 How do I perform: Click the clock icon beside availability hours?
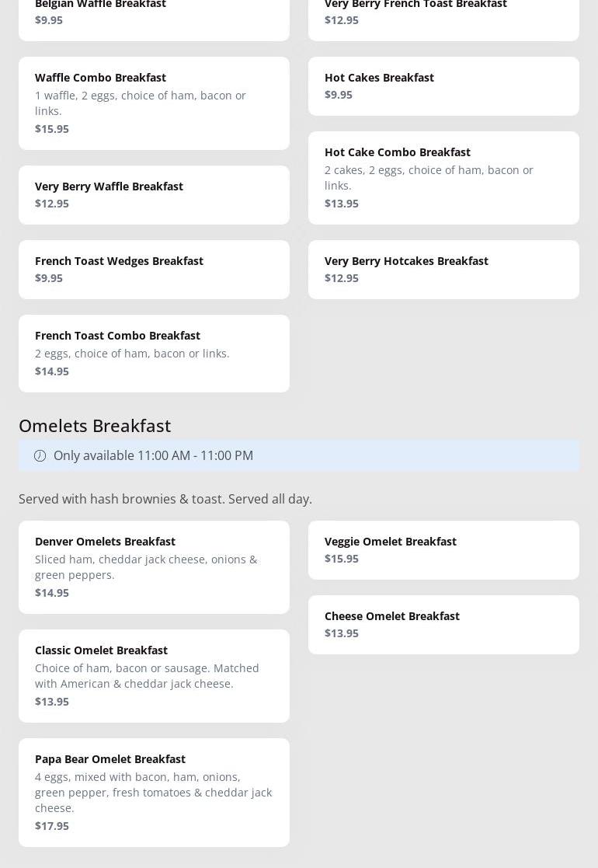tap(40, 456)
